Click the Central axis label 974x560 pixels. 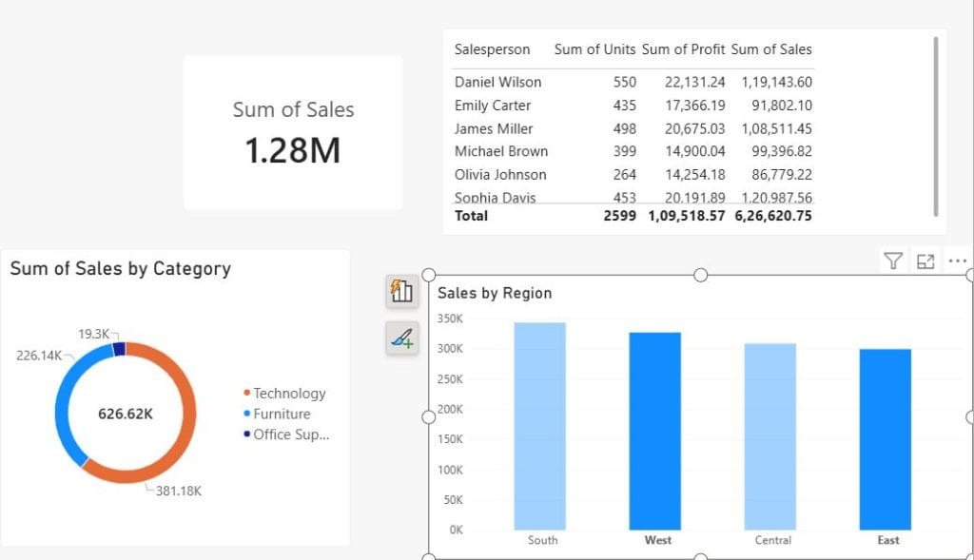[x=772, y=540]
